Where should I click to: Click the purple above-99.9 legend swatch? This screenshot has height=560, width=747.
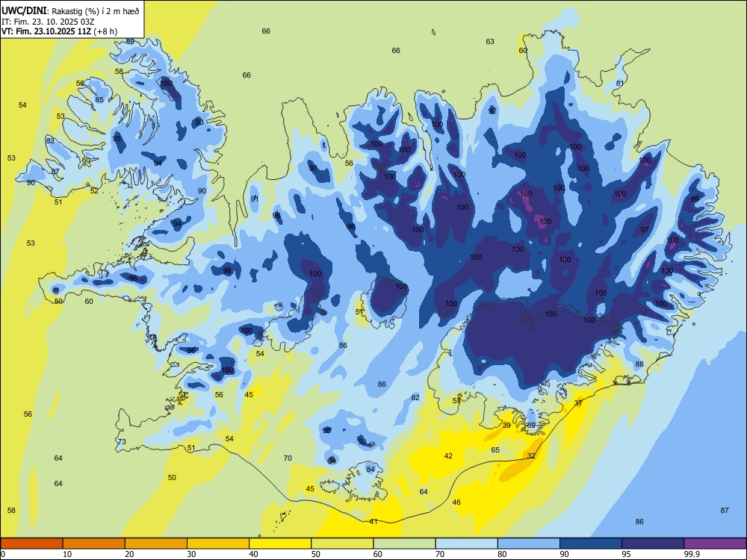coord(715,544)
